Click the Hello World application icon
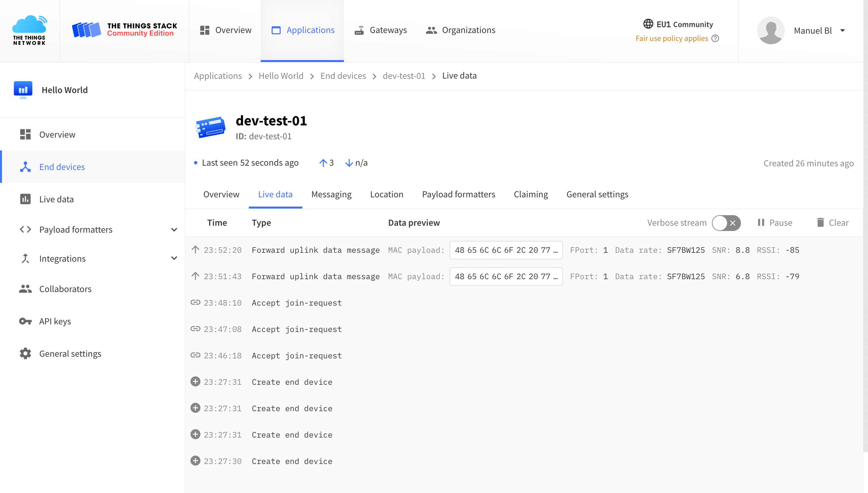 coord(23,90)
